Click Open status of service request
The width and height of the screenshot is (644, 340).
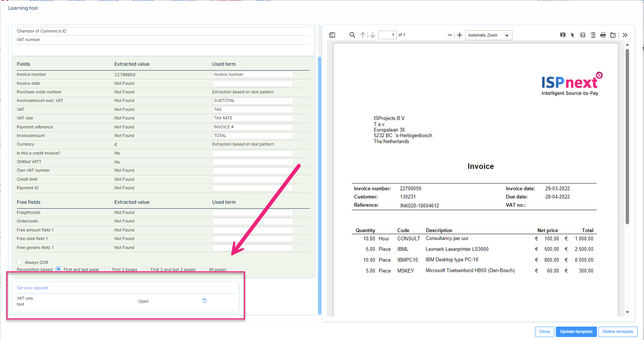(143, 302)
